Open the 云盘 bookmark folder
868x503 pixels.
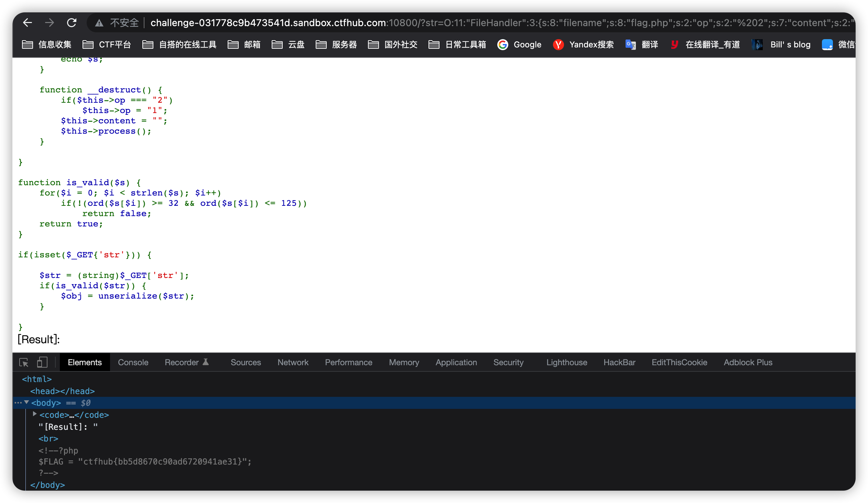coord(288,45)
